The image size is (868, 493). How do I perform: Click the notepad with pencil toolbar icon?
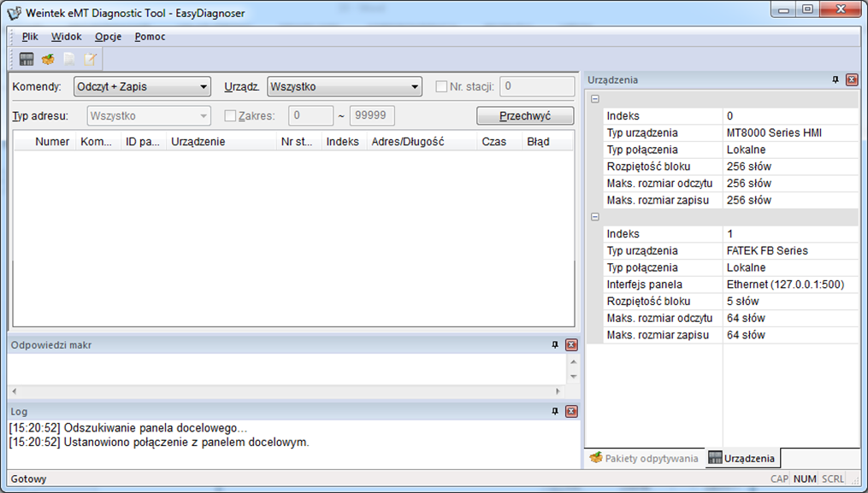point(91,59)
